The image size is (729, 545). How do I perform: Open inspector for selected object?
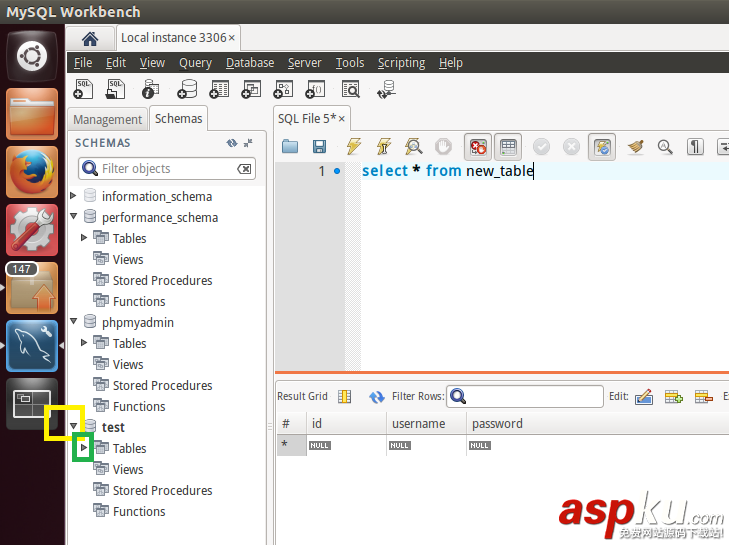[x=150, y=89]
